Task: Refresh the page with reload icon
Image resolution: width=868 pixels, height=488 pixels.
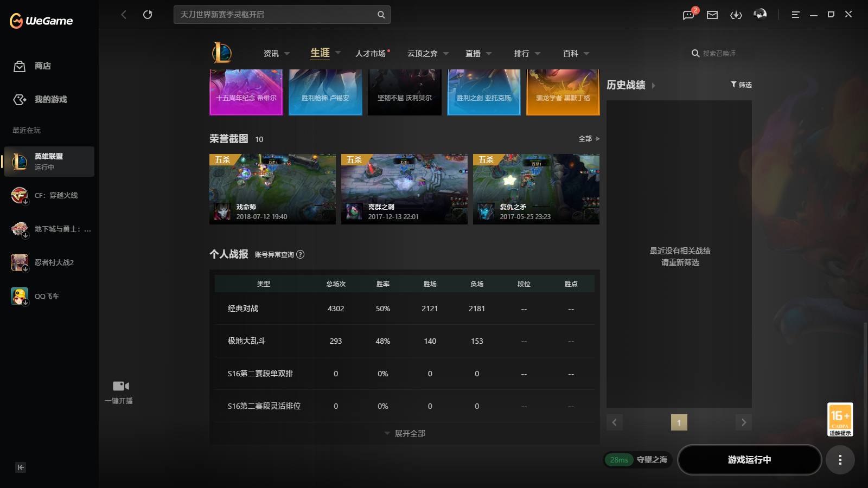Action: pos(148,15)
